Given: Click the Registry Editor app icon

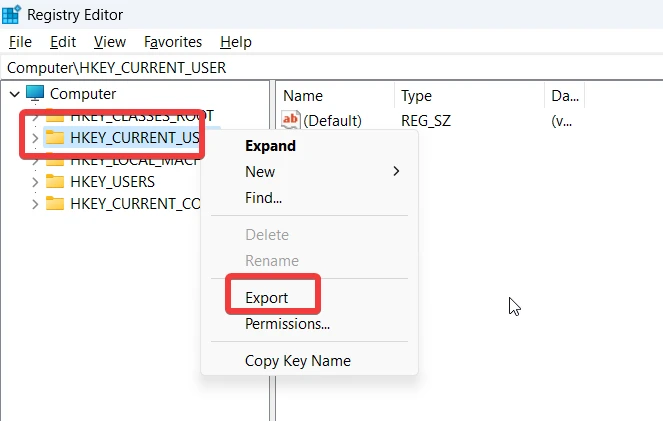Looking at the screenshot, I should tap(11, 14).
